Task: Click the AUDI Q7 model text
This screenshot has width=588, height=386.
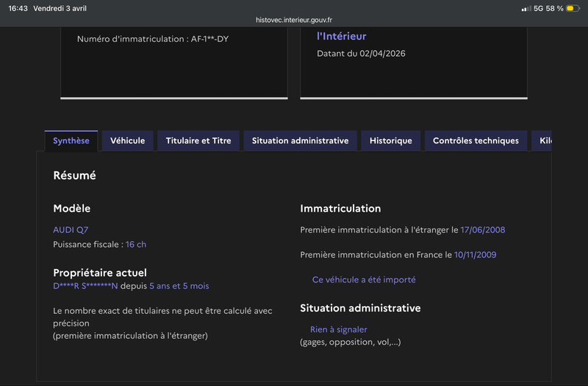Action: 71,229
